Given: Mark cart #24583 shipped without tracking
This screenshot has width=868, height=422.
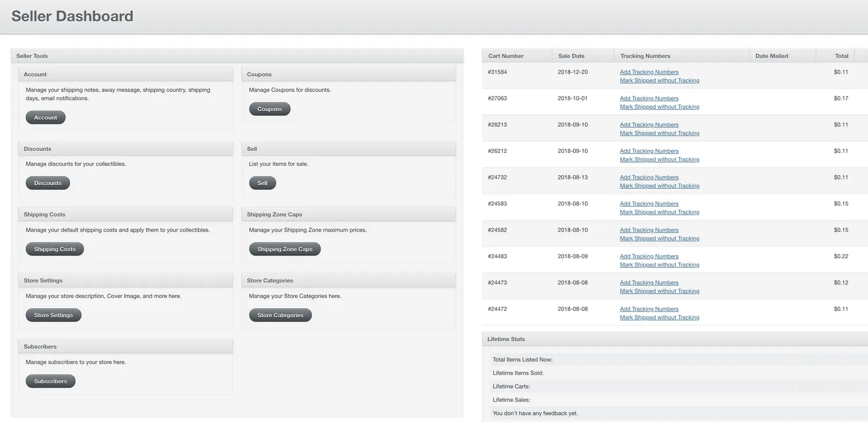Looking at the screenshot, I should click(x=659, y=212).
